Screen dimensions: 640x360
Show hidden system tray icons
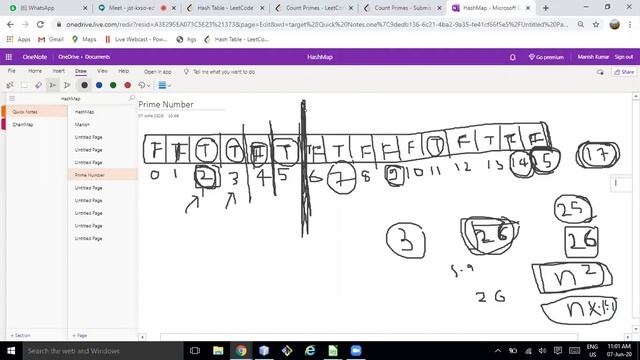(x=498, y=351)
